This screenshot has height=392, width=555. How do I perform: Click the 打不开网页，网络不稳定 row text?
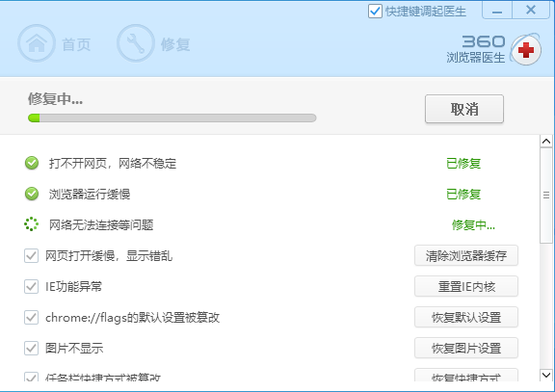pos(113,163)
